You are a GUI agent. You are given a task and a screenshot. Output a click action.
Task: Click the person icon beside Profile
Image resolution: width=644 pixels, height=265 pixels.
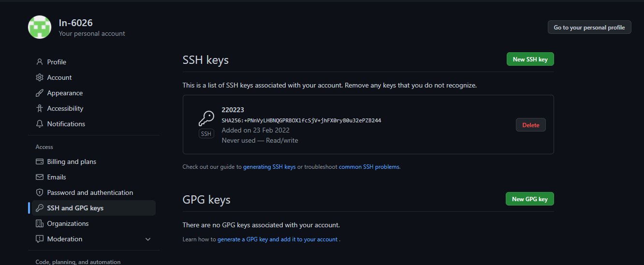(40, 62)
